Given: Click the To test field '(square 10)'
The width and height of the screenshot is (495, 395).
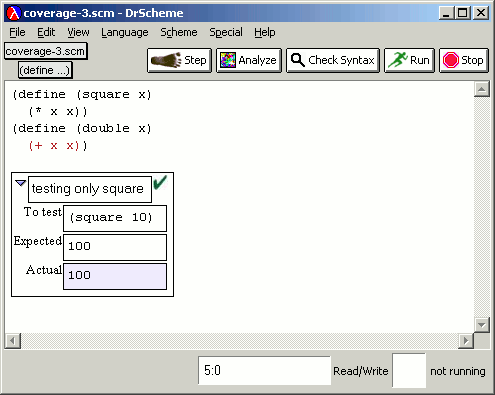Looking at the screenshot, I should tap(115, 218).
